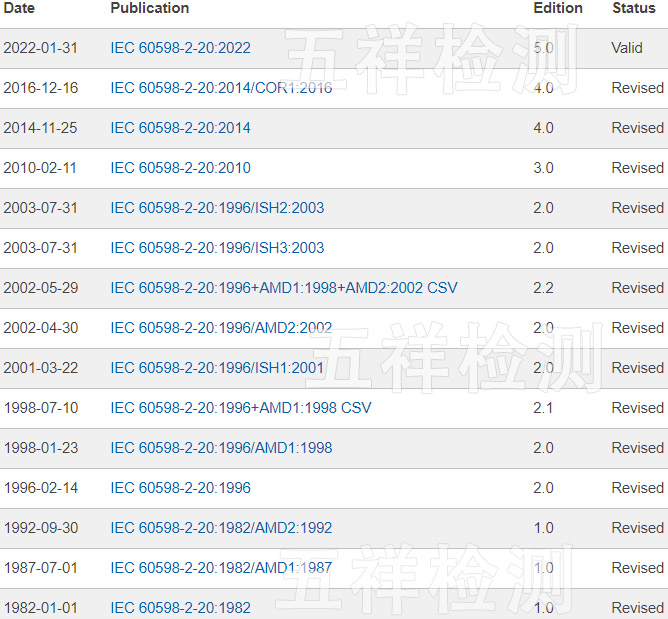
Task: Click the IEC 60598-2-20:2014 publication
Action: 180,128
